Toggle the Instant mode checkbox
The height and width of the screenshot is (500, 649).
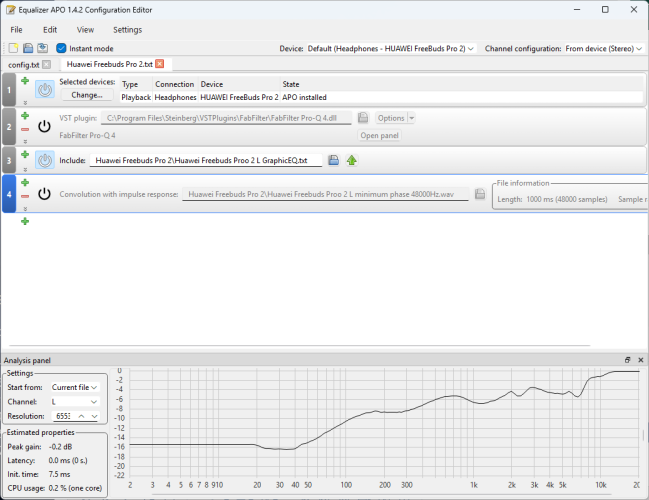[61, 48]
